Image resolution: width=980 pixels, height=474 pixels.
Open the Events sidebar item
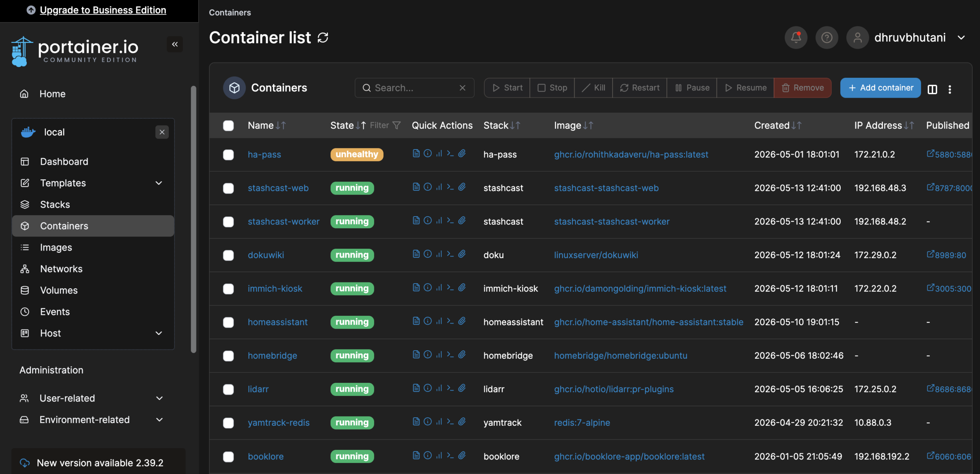pyautogui.click(x=93, y=312)
